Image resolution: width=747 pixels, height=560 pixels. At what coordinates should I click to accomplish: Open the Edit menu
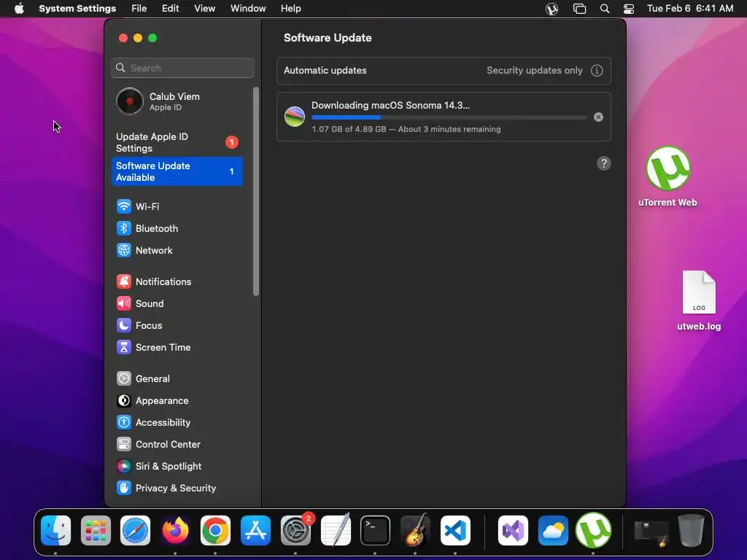point(170,9)
